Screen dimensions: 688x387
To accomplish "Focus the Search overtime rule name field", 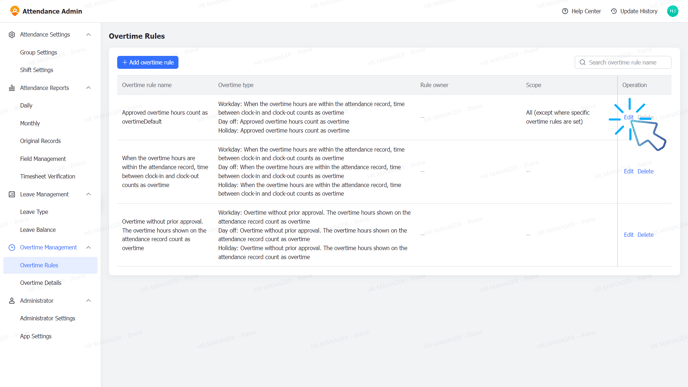I will click(623, 62).
